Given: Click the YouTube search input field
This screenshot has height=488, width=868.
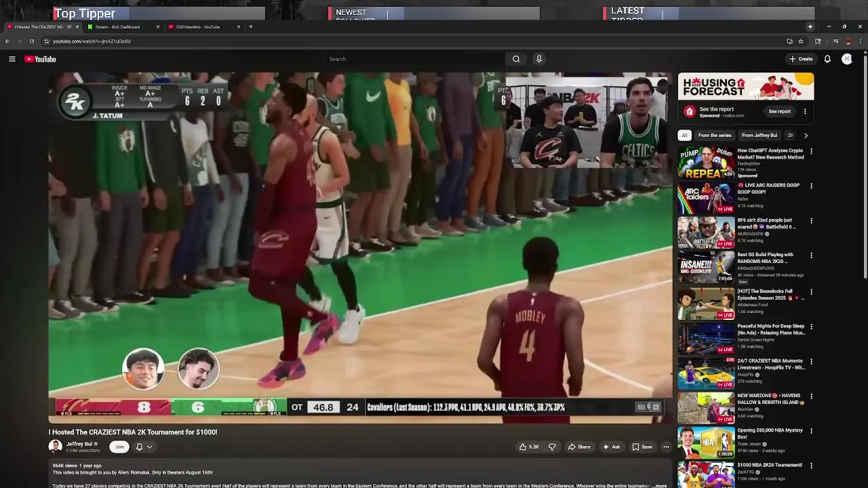Looking at the screenshot, I should point(415,59).
